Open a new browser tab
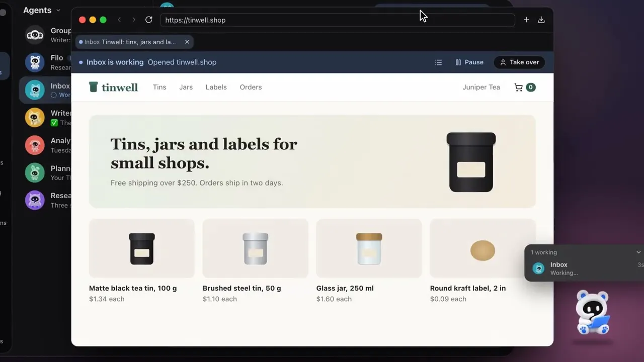 coord(526,20)
